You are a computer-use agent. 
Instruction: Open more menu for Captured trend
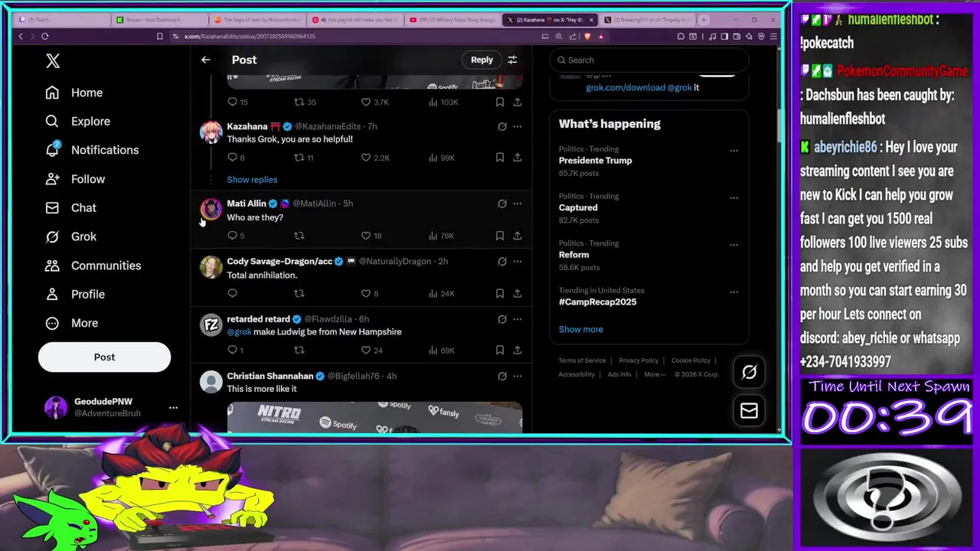click(x=733, y=197)
